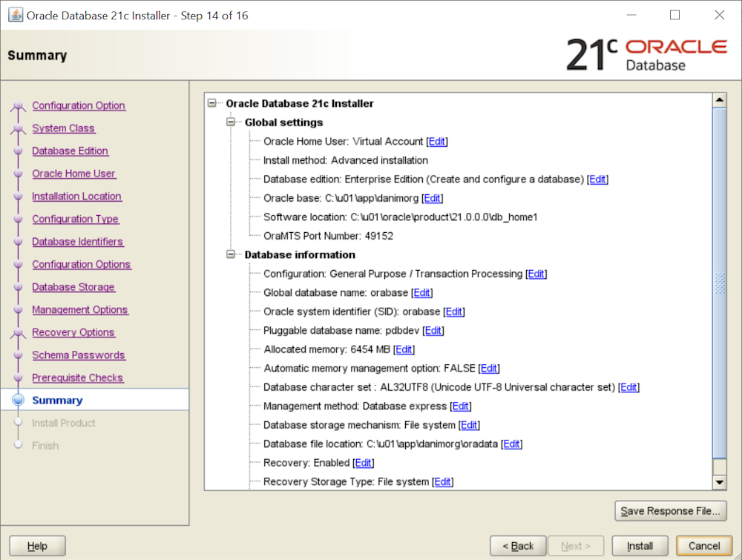742x560 pixels.
Task: Go back with the Back button
Action: click(x=518, y=546)
